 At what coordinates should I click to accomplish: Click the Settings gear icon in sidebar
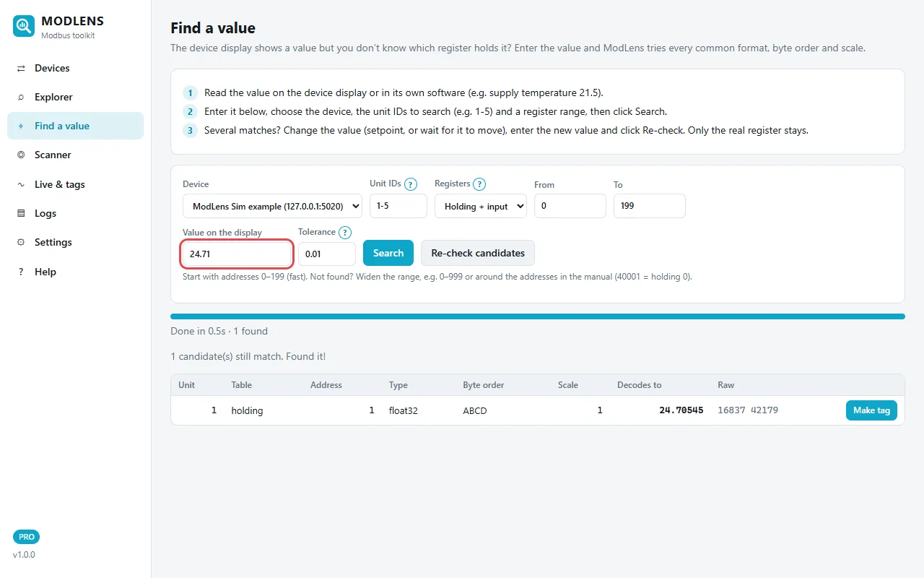pos(21,242)
